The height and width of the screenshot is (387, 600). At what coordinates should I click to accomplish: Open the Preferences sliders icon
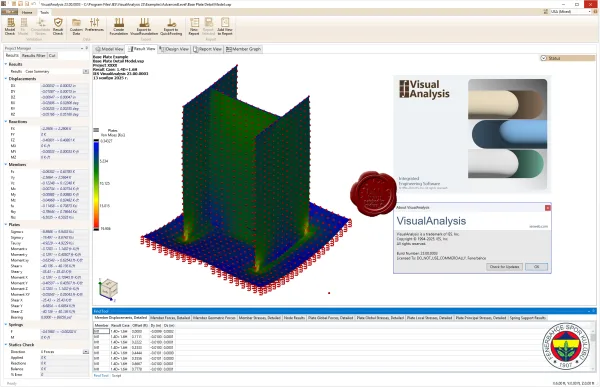[x=94, y=25]
